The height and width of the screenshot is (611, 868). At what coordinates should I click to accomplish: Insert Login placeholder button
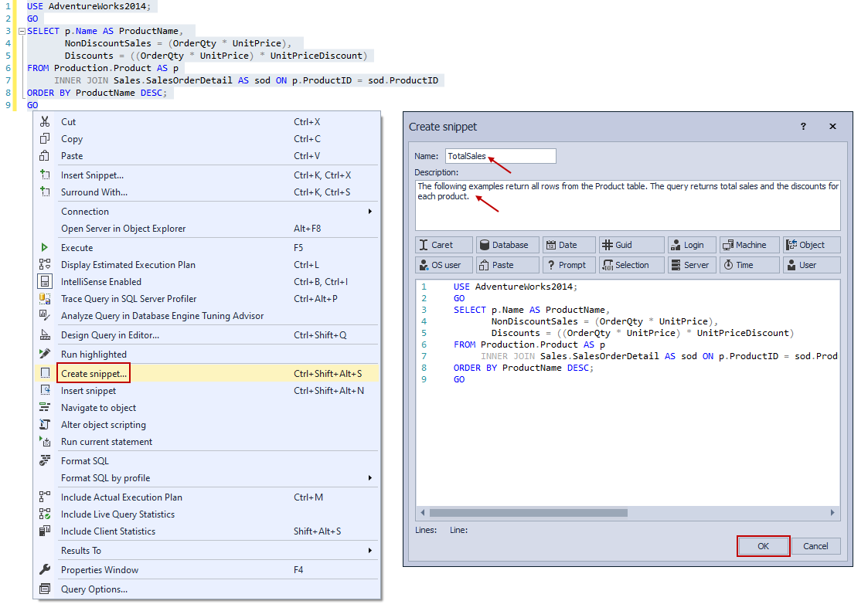point(692,245)
